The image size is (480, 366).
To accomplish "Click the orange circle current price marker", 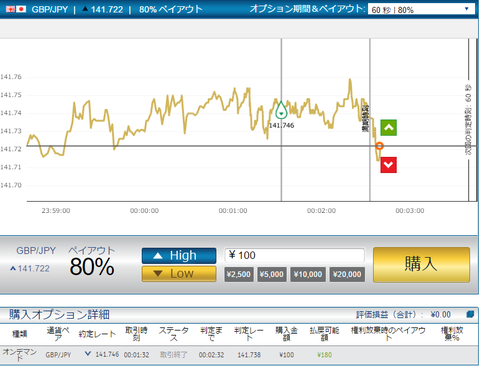I will click(x=379, y=146).
